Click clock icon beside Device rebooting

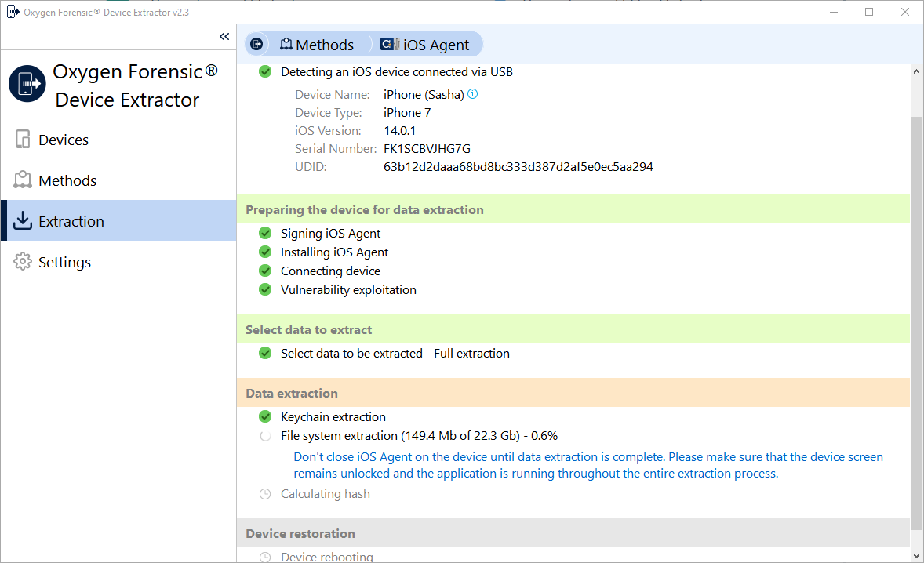coord(265,557)
